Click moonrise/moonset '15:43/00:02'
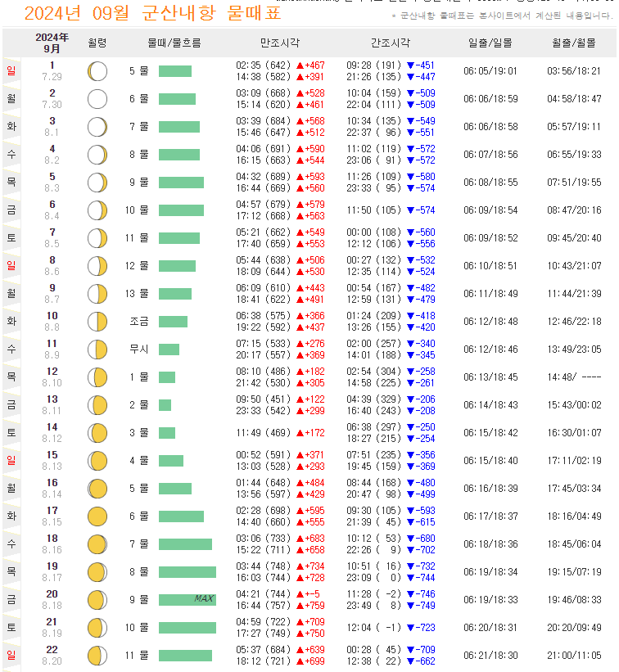 574,405
